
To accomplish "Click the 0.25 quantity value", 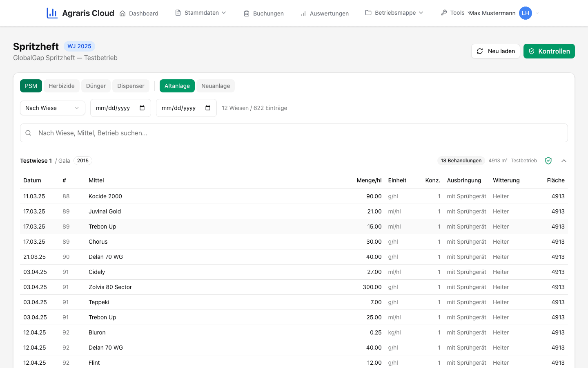I will pos(376,332).
